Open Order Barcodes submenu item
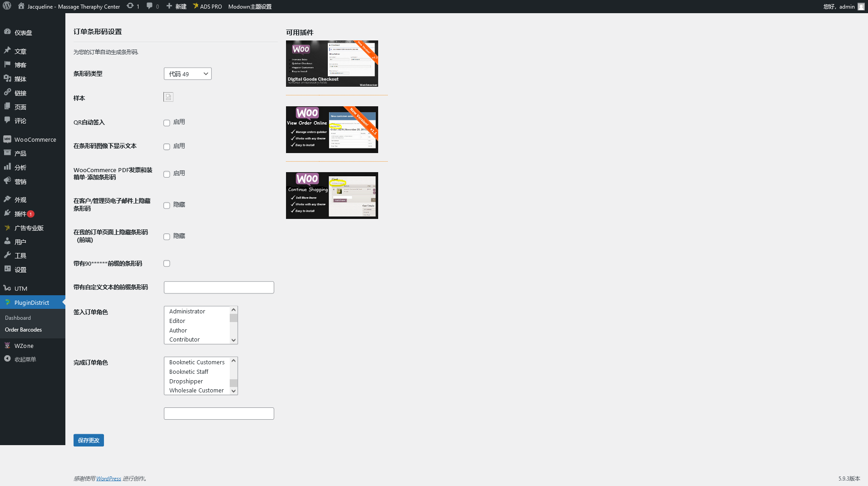Screen dimensions: 868x486 pyautogui.click(x=23, y=330)
